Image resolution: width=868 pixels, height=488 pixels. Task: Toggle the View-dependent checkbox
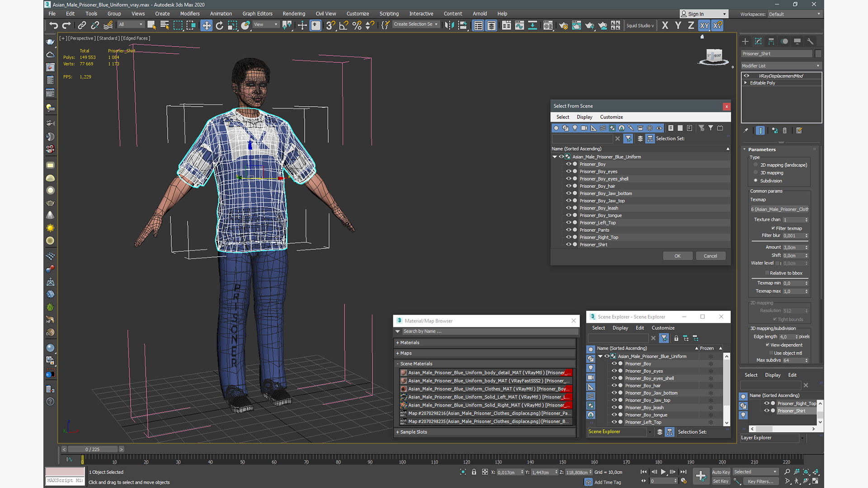(x=768, y=345)
